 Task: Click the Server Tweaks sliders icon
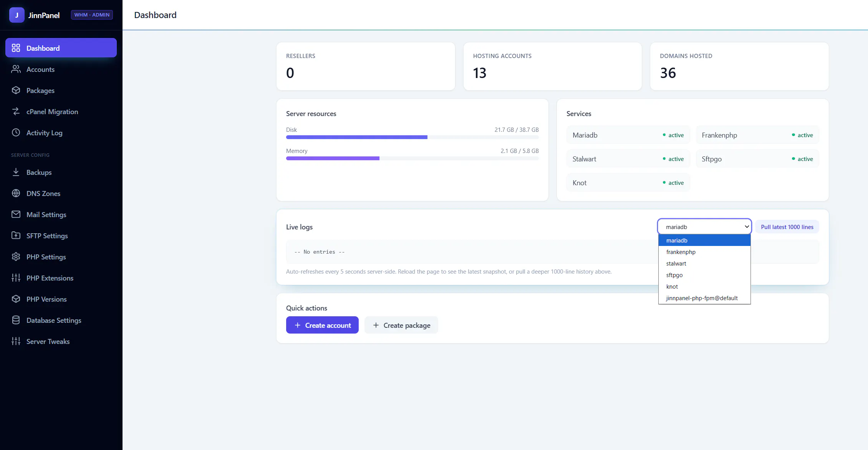16,341
